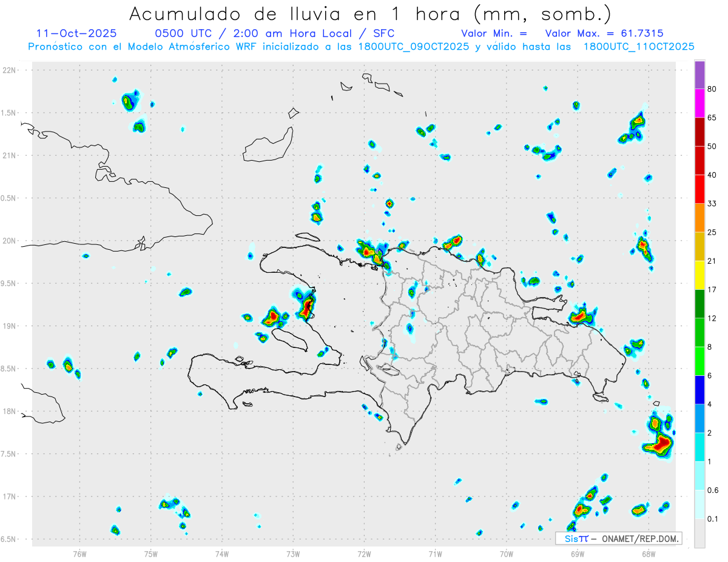Click the "17N" latitude axis label
The image size is (728, 562).
click(x=9, y=497)
